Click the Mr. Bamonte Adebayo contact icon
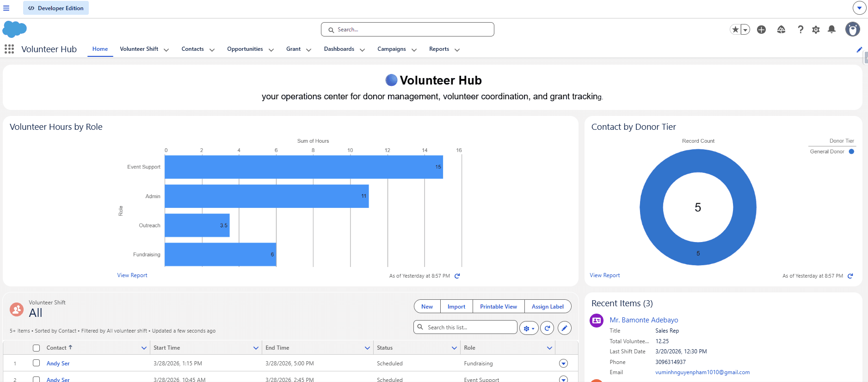The width and height of the screenshot is (868, 382). (x=597, y=320)
